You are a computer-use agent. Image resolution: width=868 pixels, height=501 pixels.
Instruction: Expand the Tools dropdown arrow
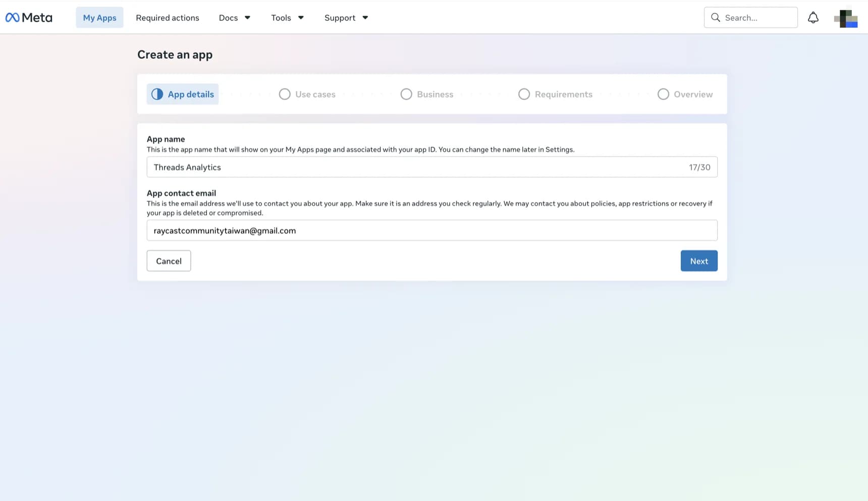tap(301, 18)
